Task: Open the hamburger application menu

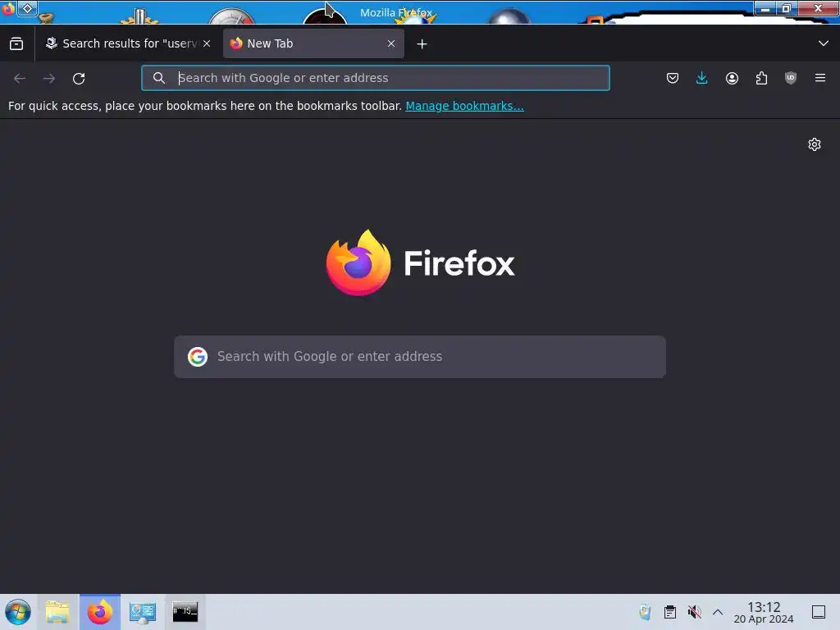Action: 820,78
